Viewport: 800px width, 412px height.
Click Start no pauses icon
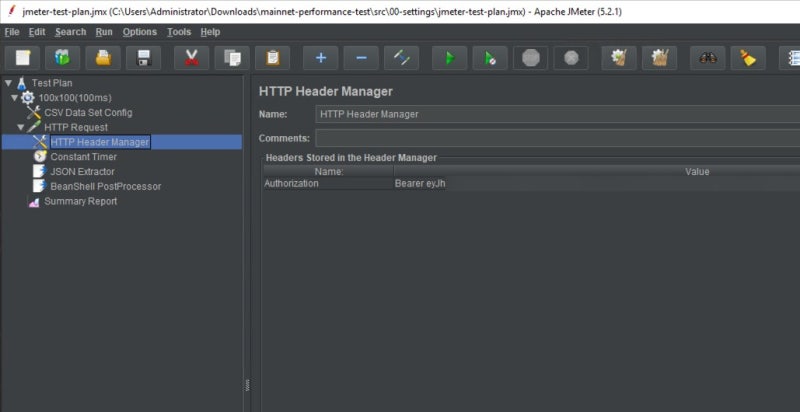490,58
